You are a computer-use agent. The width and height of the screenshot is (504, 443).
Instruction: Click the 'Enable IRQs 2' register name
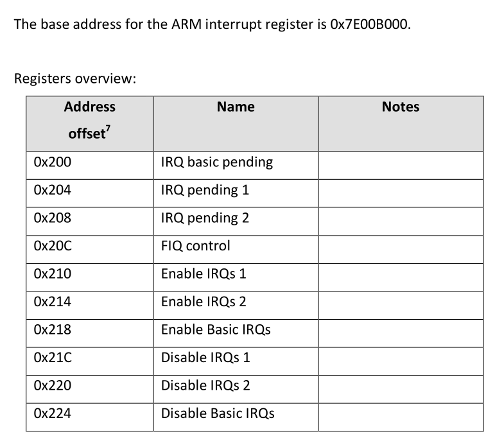click(x=204, y=302)
